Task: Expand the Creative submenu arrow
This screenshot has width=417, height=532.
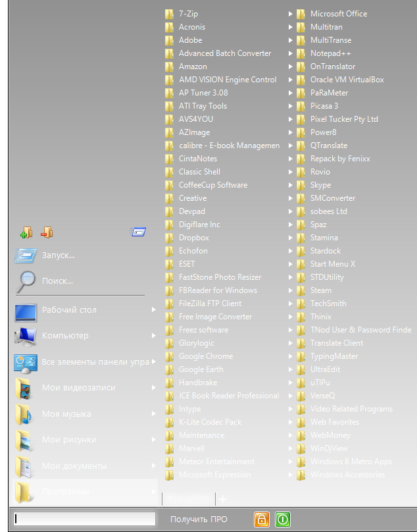Action: [290, 198]
